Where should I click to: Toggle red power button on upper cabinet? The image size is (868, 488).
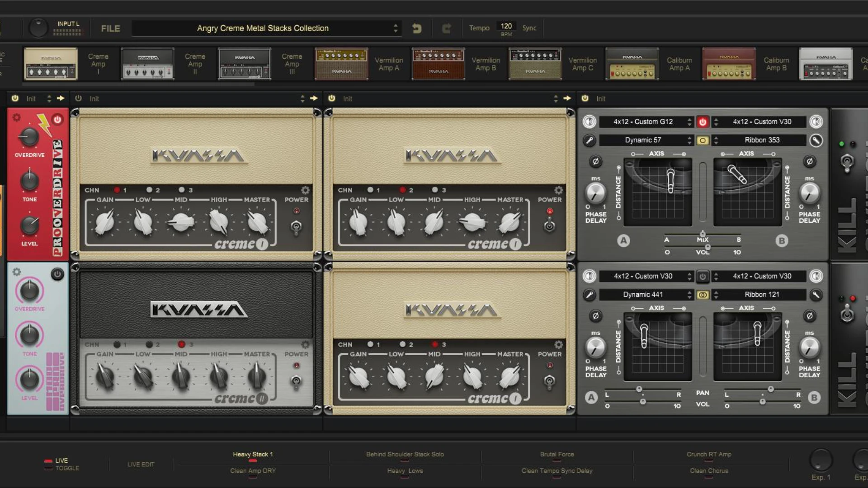(703, 122)
